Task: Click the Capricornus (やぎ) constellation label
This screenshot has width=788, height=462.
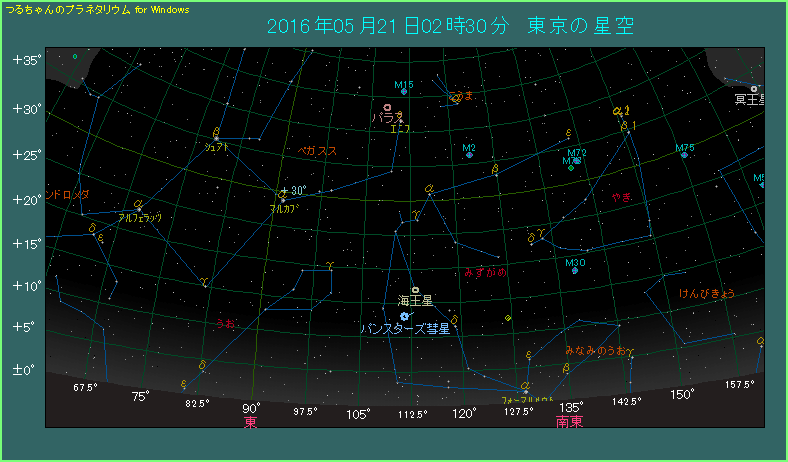Action: pyautogui.click(x=621, y=197)
